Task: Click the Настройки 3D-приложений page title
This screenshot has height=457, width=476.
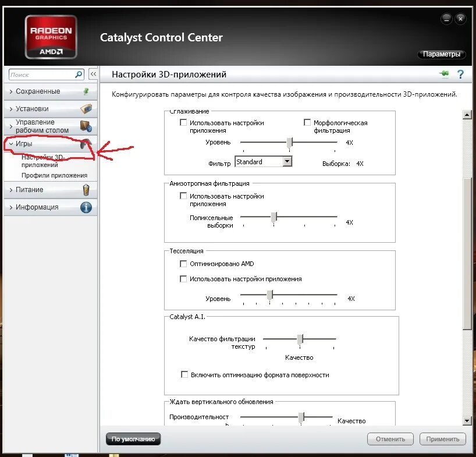Action: tap(169, 75)
